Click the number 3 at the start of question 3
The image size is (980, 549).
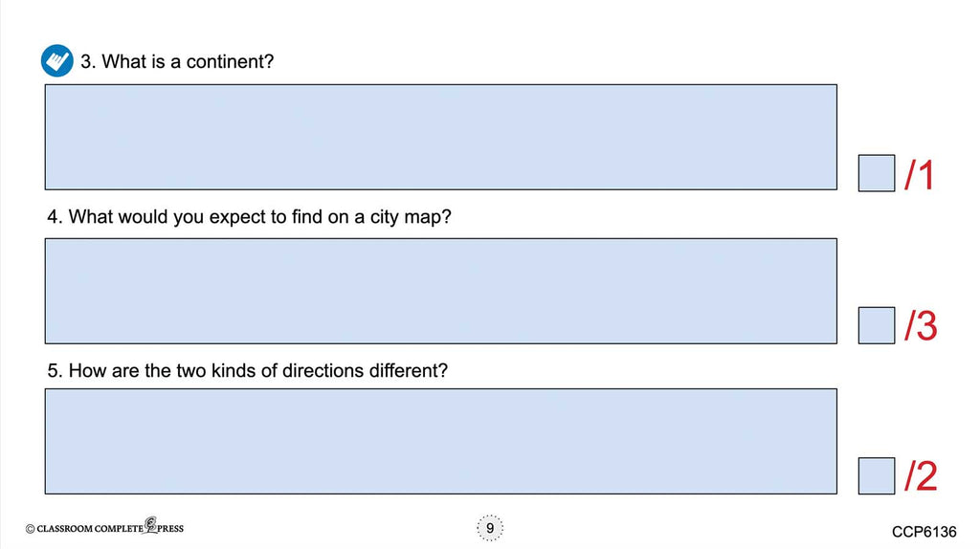pos(85,62)
